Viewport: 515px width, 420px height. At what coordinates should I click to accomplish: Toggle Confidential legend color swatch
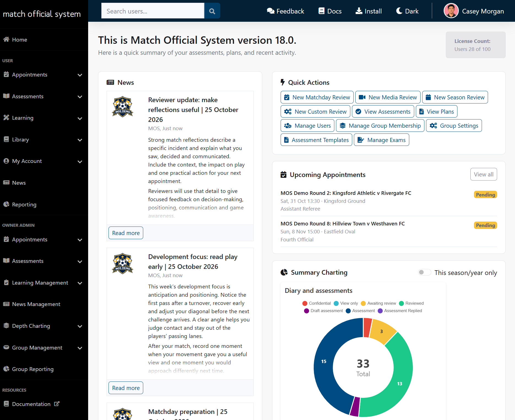pos(305,303)
